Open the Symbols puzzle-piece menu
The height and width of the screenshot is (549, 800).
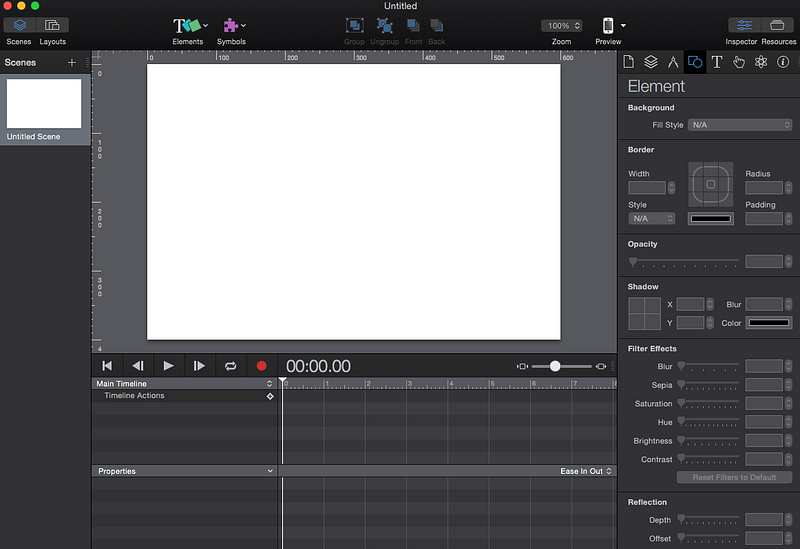point(234,25)
